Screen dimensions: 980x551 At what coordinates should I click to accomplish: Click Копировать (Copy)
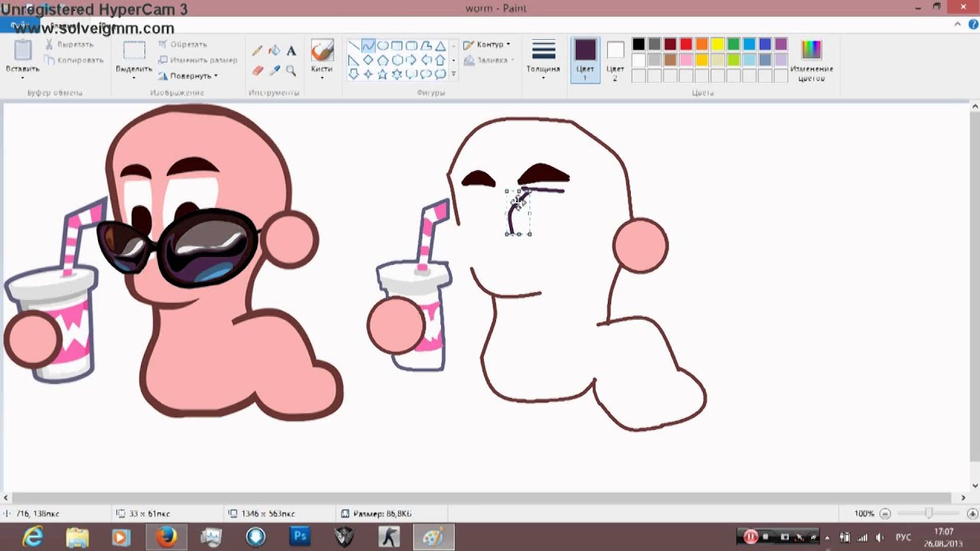point(73,60)
